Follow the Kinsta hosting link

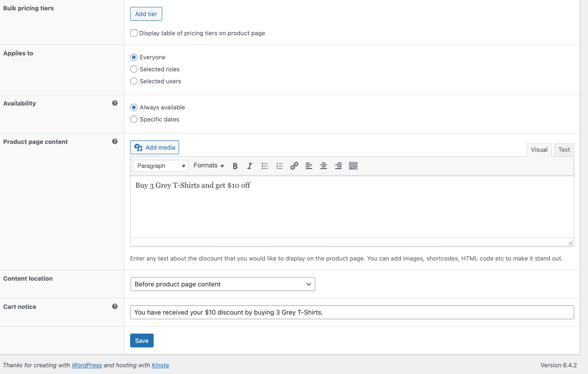[x=160, y=365]
